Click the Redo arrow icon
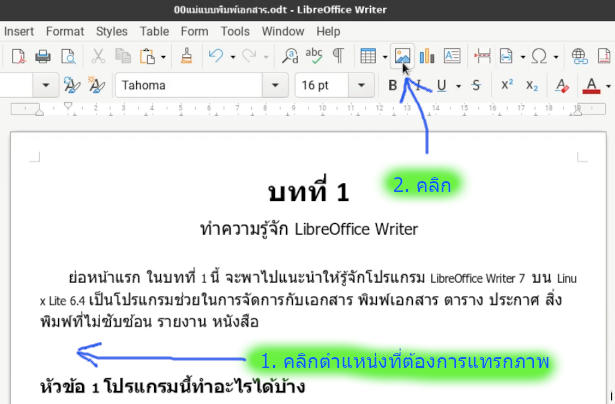 click(249, 56)
